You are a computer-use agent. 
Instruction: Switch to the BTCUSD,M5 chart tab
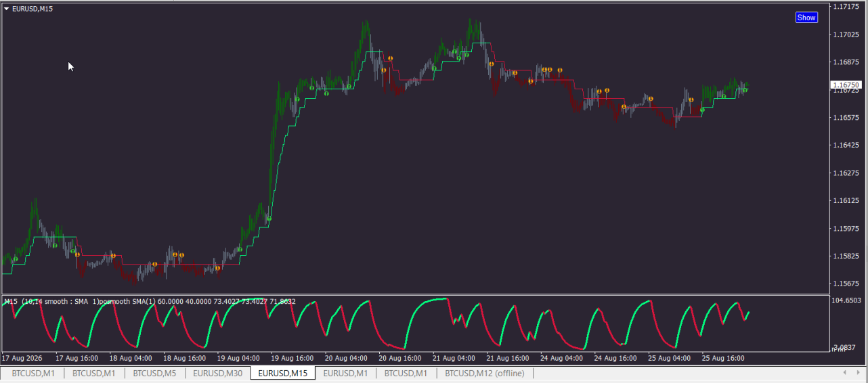click(154, 373)
